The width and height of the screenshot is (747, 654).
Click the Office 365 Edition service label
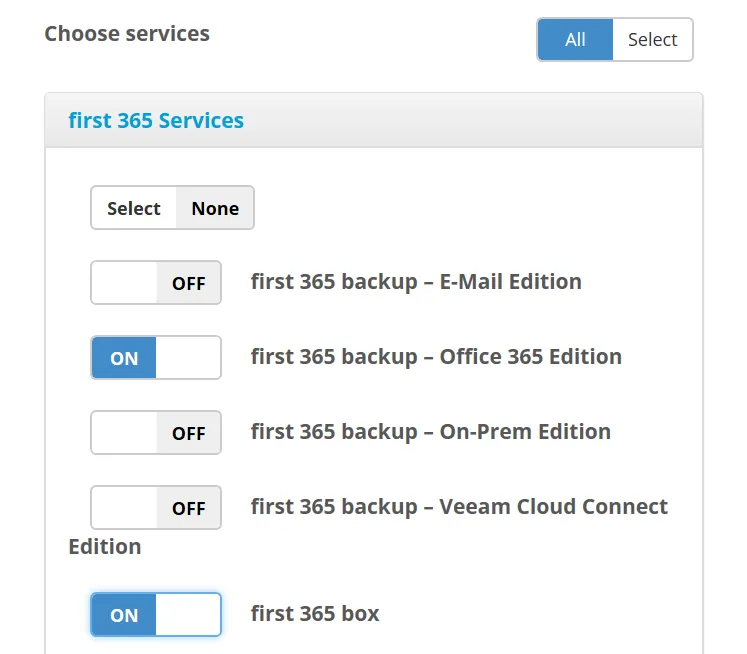[436, 357]
